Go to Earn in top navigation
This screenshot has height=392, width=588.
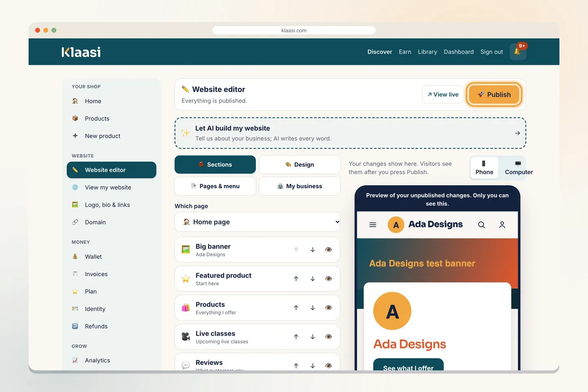(x=405, y=52)
